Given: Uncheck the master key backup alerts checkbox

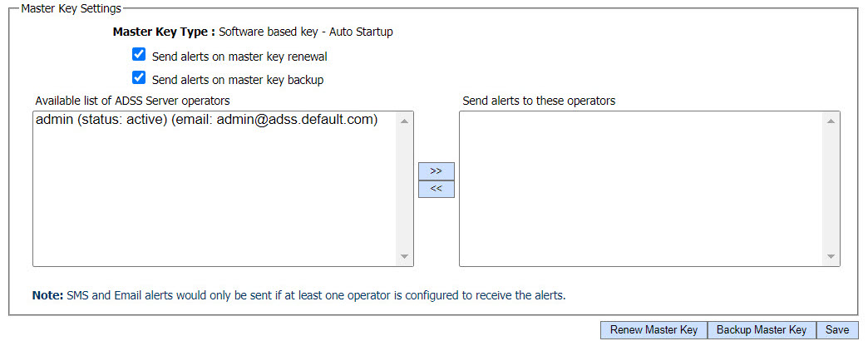Looking at the screenshot, I should (x=139, y=79).
